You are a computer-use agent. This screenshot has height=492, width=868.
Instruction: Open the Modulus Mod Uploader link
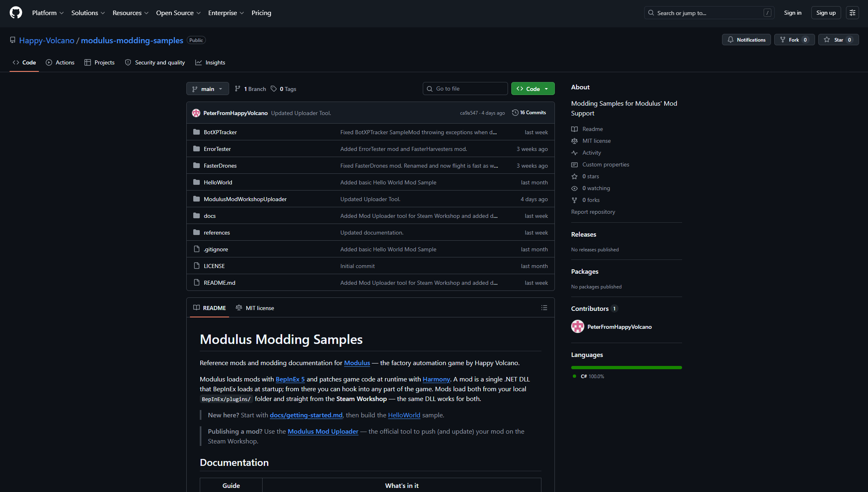point(322,431)
